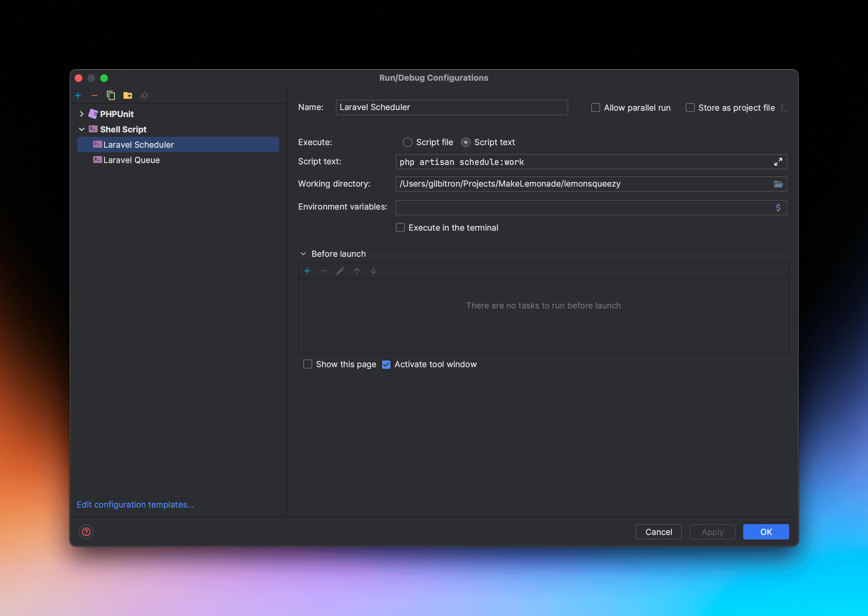Collapse the Before launch section
The image size is (868, 616).
303,254
